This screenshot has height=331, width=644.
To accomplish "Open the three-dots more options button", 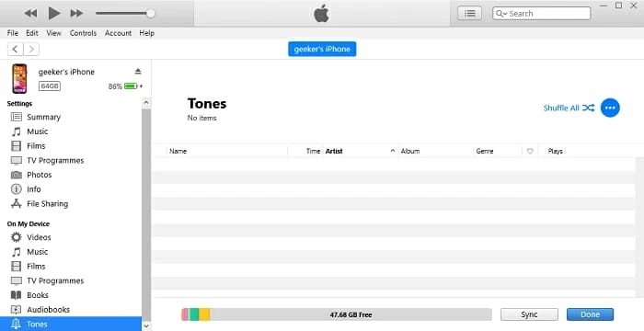I will click(x=610, y=108).
